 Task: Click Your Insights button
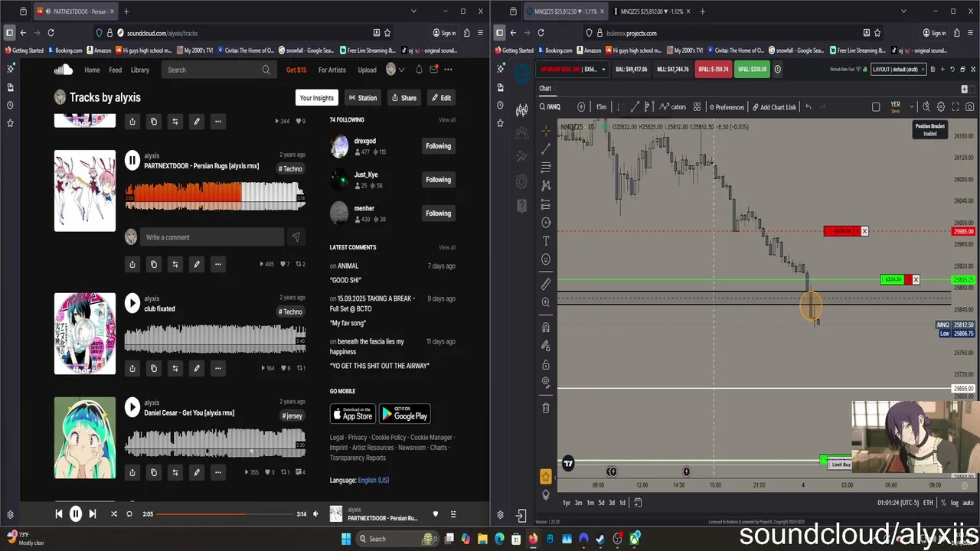coord(317,98)
